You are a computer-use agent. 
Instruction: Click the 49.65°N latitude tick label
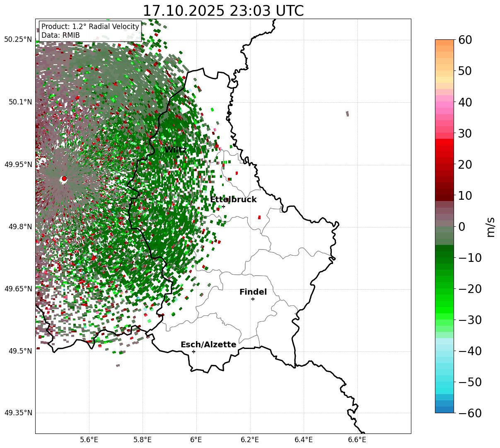[18, 289]
